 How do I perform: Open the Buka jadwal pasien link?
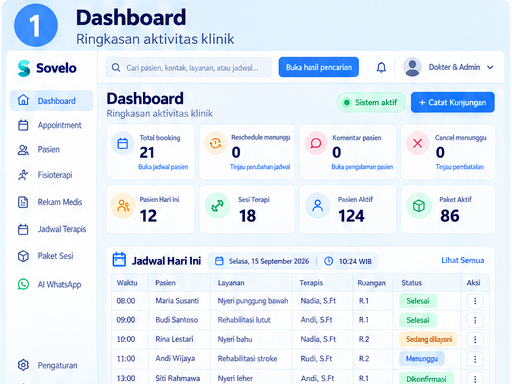pos(163,167)
